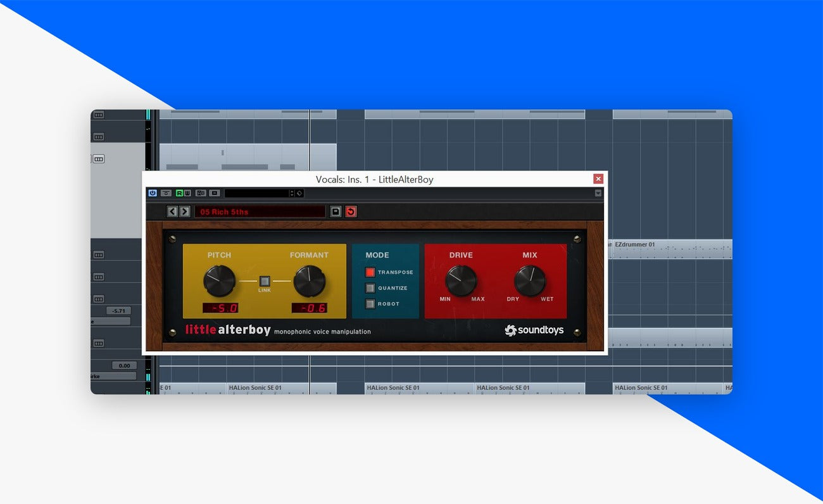Select TRANSPOSE mode
Viewport: 823px width, 504px height.
(x=370, y=272)
